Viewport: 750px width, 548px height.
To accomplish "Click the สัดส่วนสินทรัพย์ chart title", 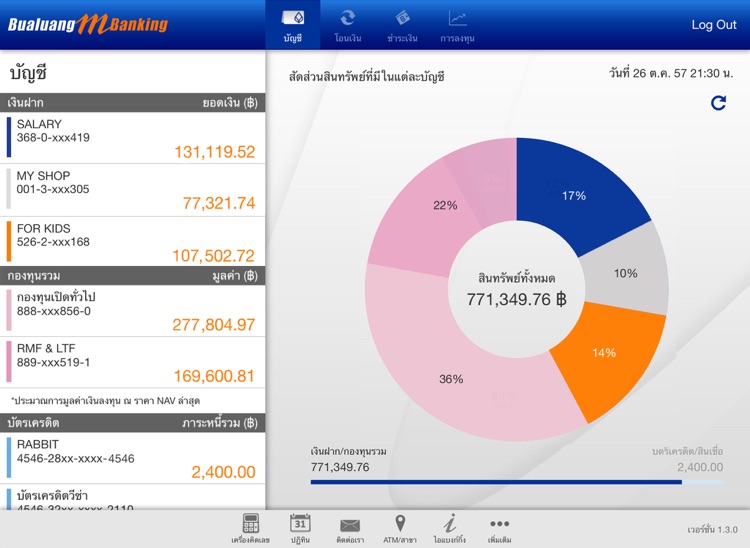I will pos(366,77).
